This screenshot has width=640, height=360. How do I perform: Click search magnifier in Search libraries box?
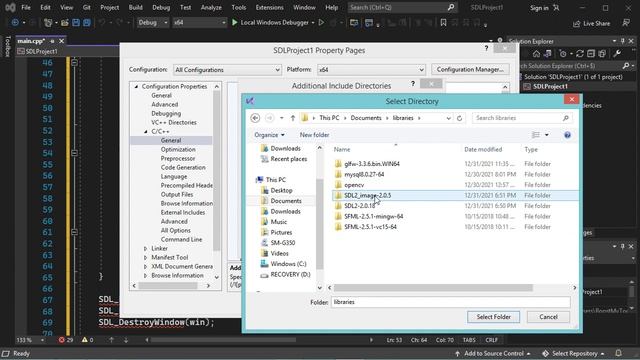566,118
